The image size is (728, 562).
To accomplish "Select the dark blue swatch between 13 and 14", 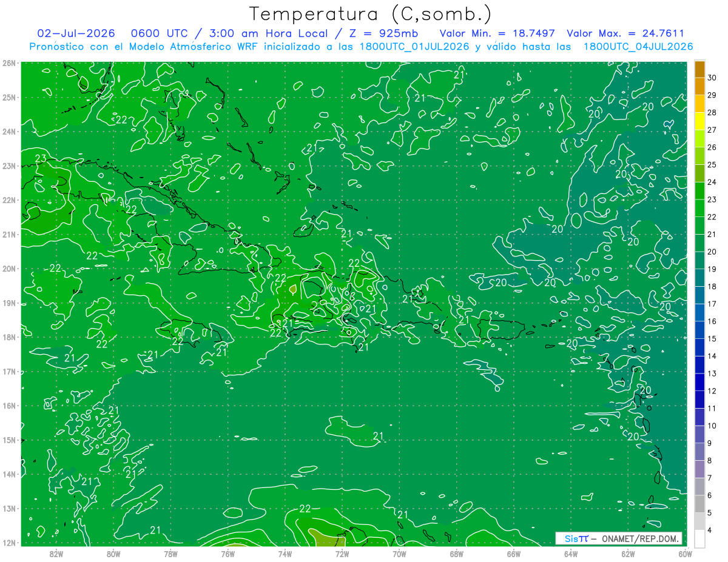I will pyautogui.click(x=699, y=365).
